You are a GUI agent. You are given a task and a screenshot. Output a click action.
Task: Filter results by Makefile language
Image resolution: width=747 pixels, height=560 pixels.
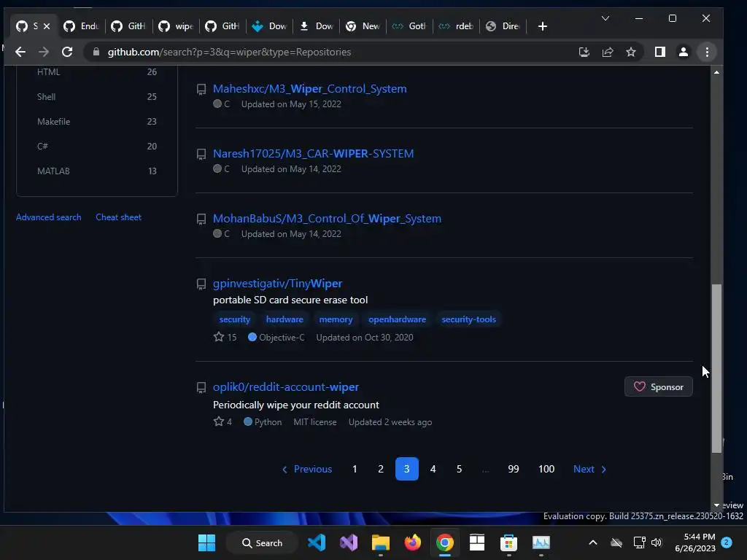(x=97, y=122)
